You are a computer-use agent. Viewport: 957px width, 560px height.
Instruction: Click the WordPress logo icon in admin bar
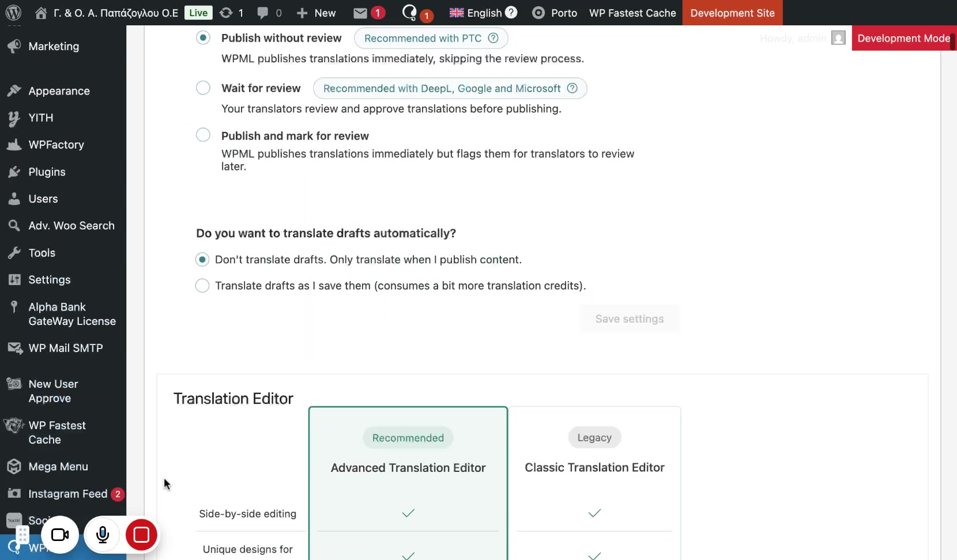pyautogui.click(x=13, y=13)
